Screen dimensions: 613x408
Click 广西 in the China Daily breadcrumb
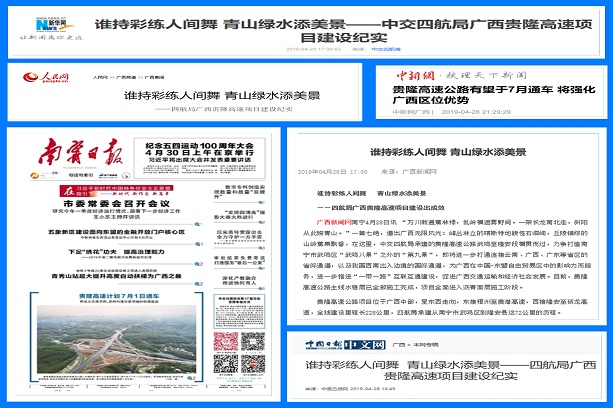[x=398, y=345]
